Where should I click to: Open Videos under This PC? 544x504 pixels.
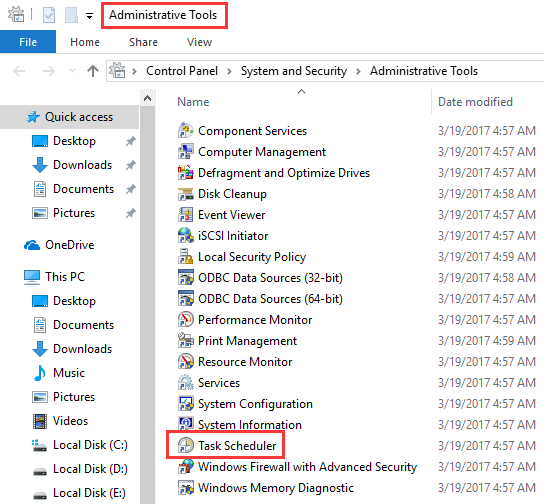pyautogui.click(x=70, y=421)
